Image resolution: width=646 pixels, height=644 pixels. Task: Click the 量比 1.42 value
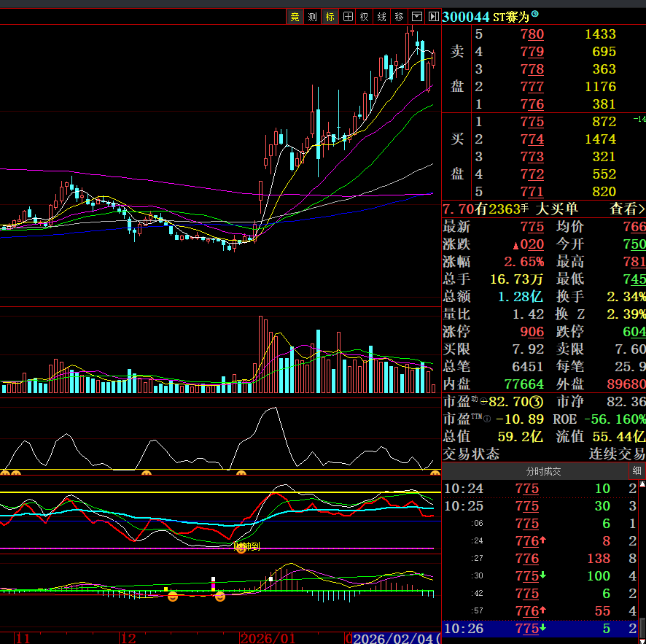tap(528, 314)
